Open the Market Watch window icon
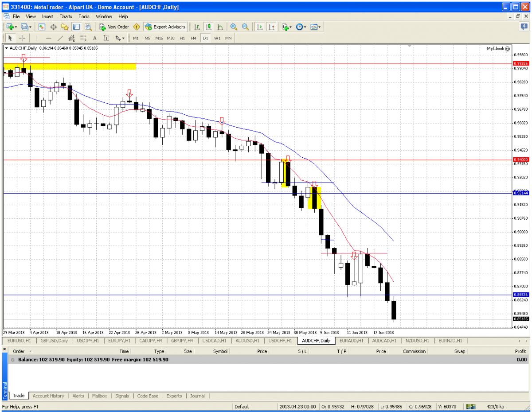 pos(42,27)
